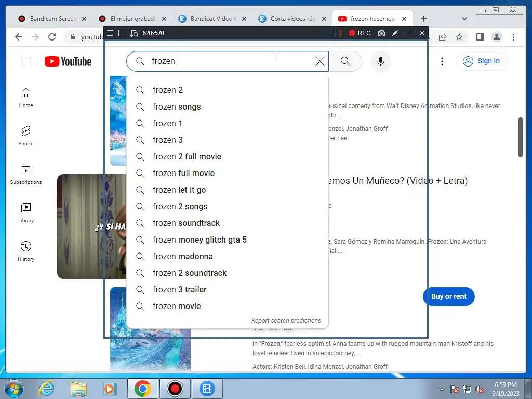Focus the YouTube search input field
The height and width of the screenshot is (399, 532).
point(228,61)
